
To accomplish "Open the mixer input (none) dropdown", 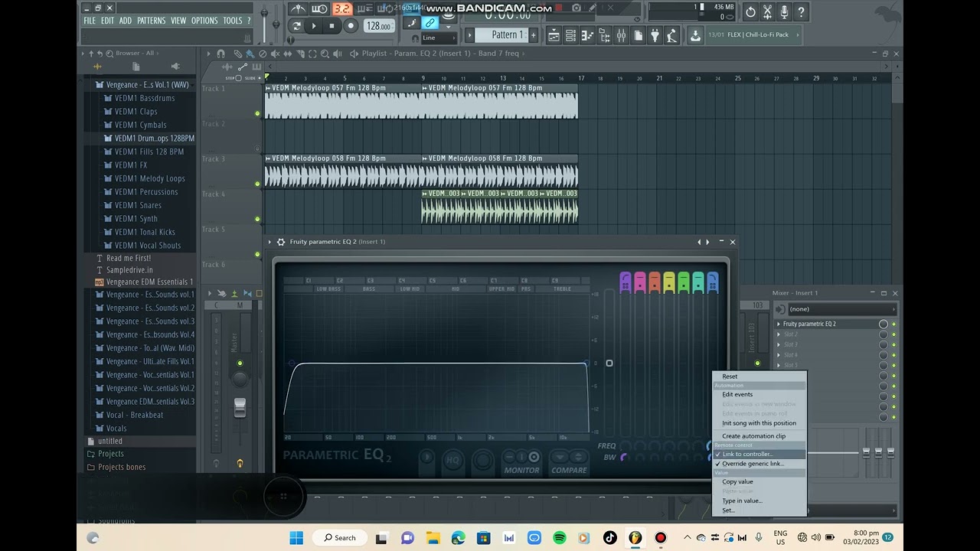I will point(841,309).
